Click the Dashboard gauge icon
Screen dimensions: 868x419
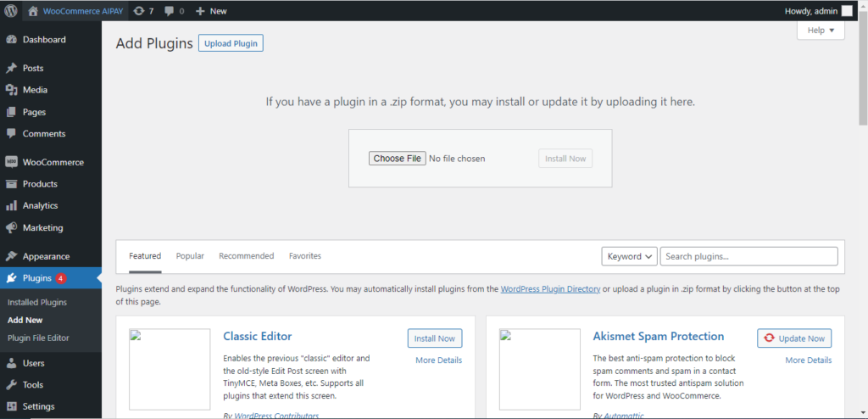pyautogui.click(x=10, y=40)
